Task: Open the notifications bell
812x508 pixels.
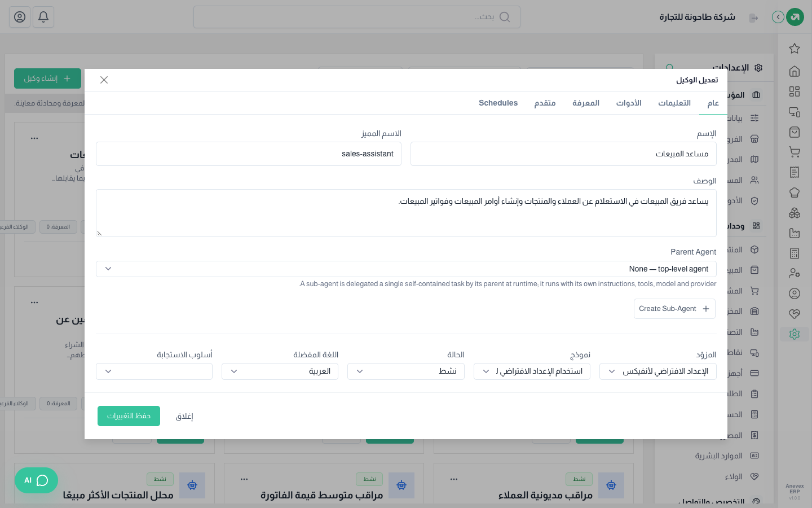Action: click(x=43, y=17)
